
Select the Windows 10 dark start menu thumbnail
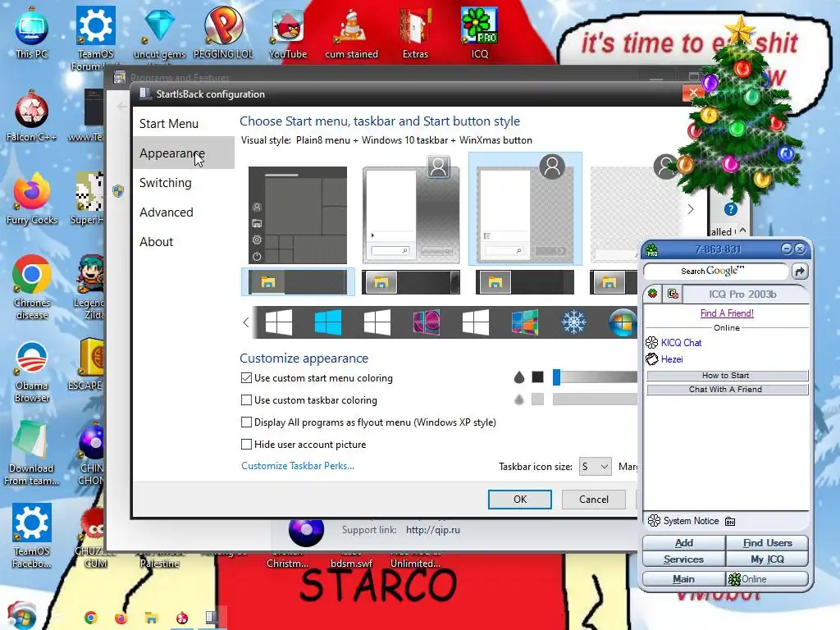298,215
